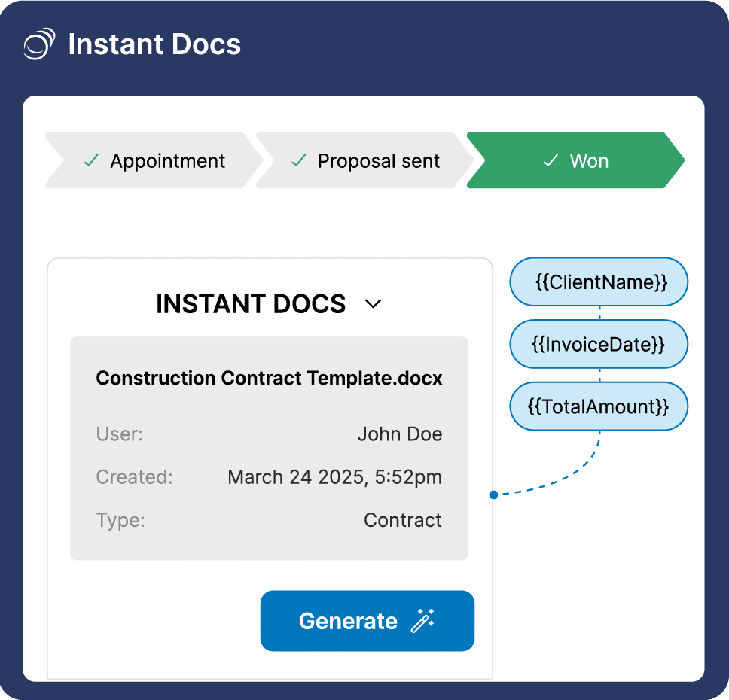Select the Appointment pipeline stage

(x=154, y=160)
